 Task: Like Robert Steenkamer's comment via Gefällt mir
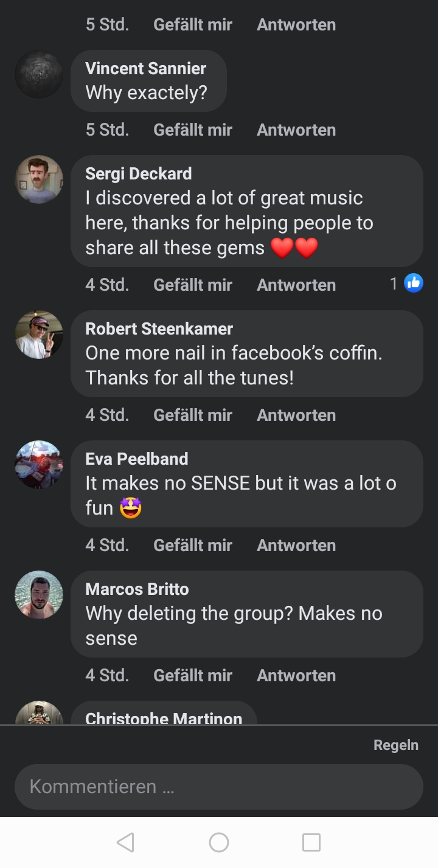[193, 415]
